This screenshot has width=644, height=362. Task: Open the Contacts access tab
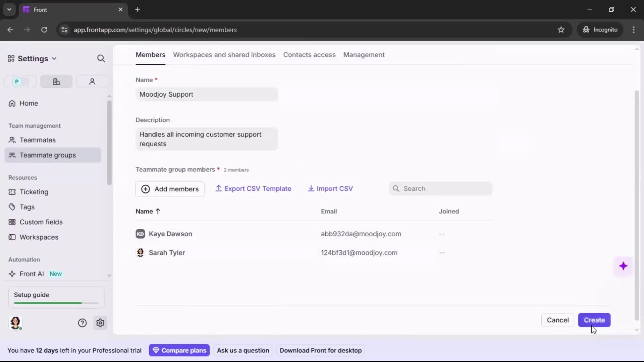309,55
